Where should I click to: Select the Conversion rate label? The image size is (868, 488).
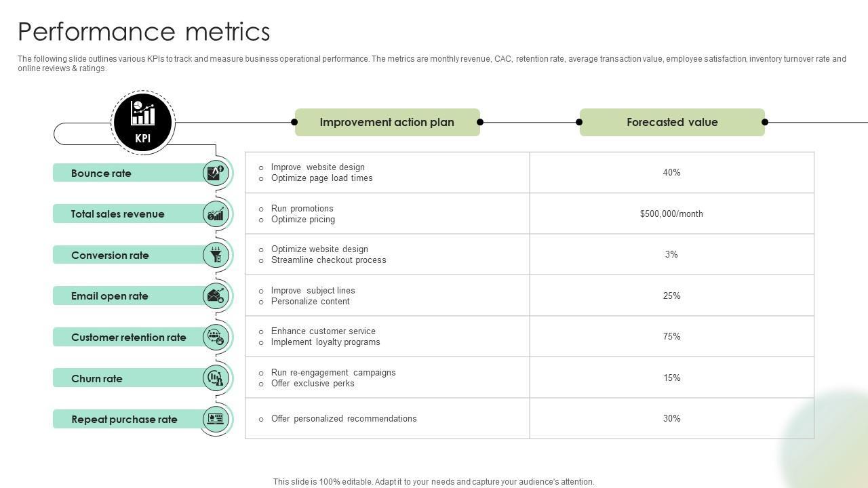click(110, 256)
